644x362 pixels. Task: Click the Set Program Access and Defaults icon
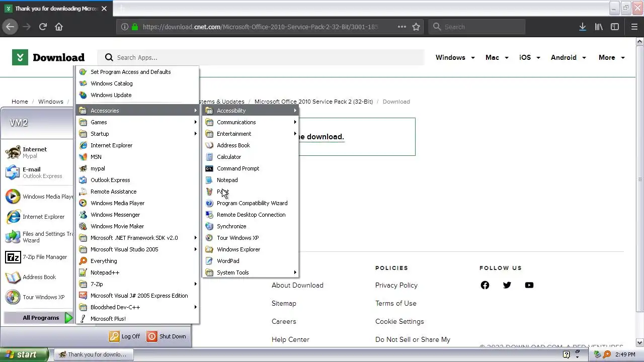(83, 72)
